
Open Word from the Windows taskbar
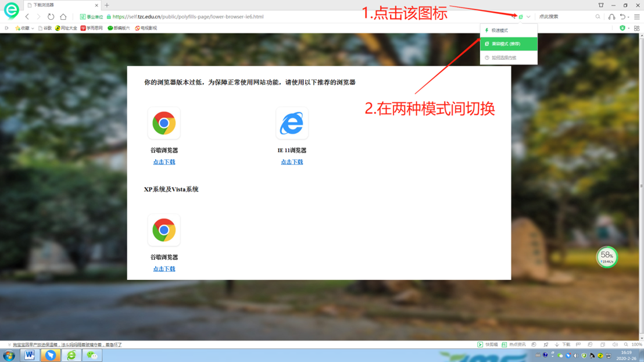30,355
